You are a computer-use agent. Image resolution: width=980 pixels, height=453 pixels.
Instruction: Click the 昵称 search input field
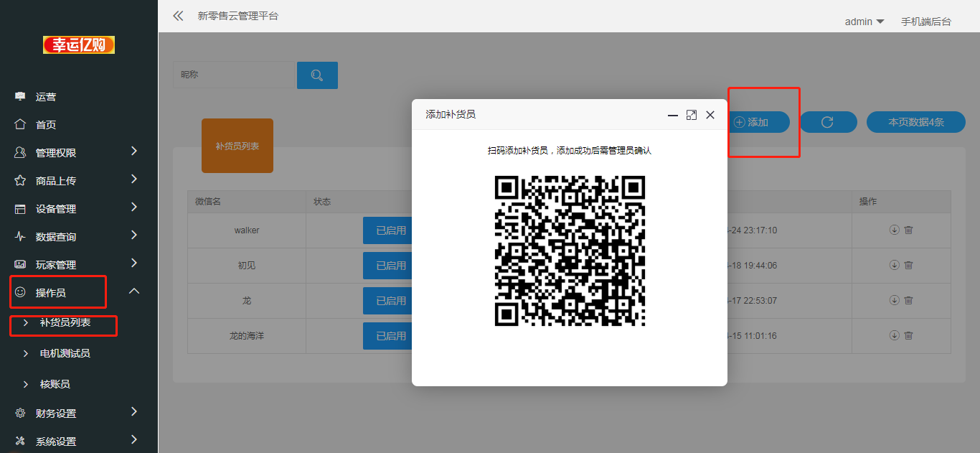234,75
